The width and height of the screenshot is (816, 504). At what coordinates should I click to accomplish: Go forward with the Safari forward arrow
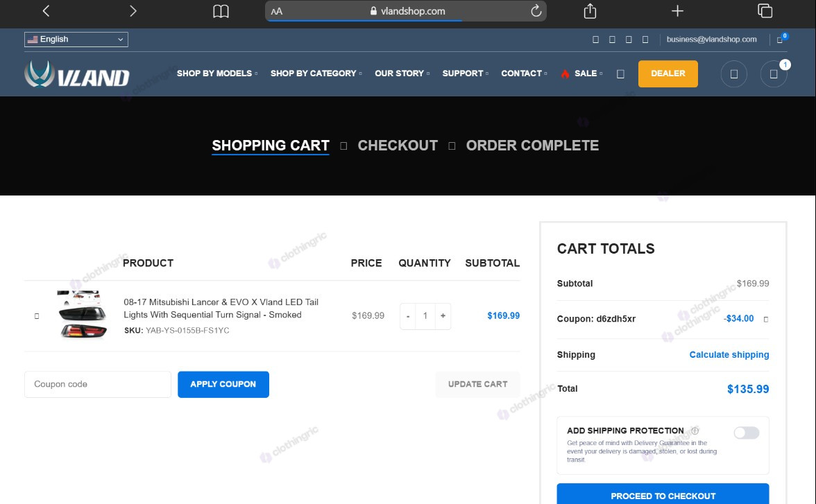[x=133, y=11]
